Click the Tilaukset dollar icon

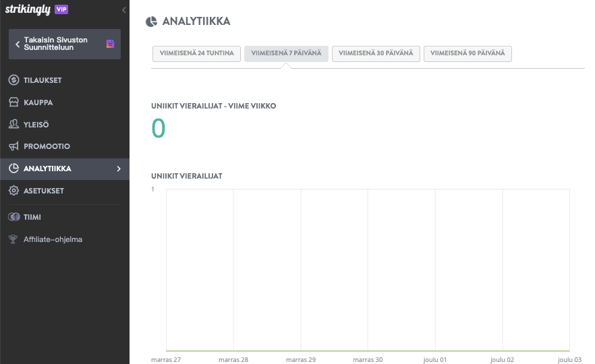coord(13,80)
